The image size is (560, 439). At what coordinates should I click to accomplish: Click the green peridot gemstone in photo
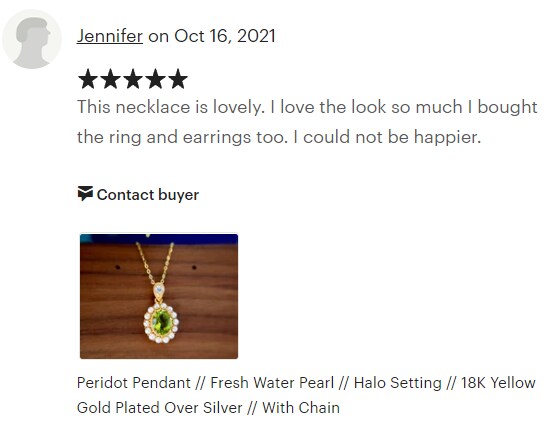[162, 322]
